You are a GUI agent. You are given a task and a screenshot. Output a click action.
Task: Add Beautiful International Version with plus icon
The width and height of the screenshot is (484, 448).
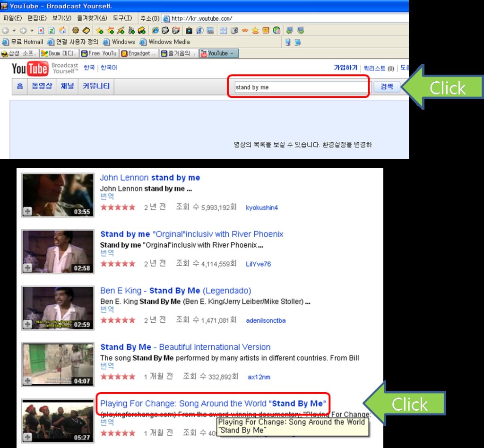[x=27, y=381]
